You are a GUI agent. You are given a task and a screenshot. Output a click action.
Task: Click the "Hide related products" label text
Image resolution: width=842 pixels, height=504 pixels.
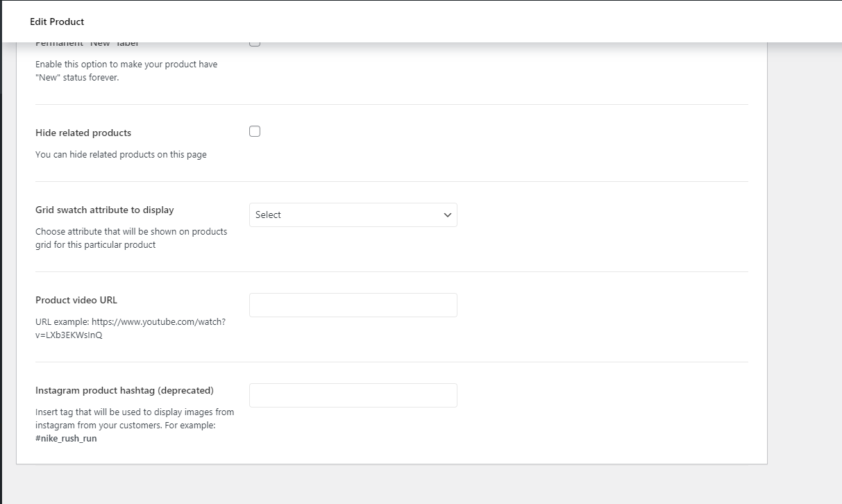click(x=83, y=133)
